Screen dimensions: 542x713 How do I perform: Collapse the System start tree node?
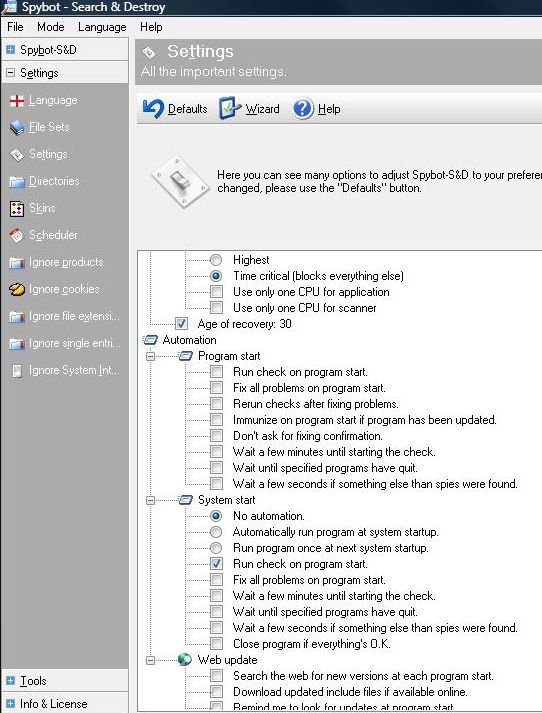151,500
